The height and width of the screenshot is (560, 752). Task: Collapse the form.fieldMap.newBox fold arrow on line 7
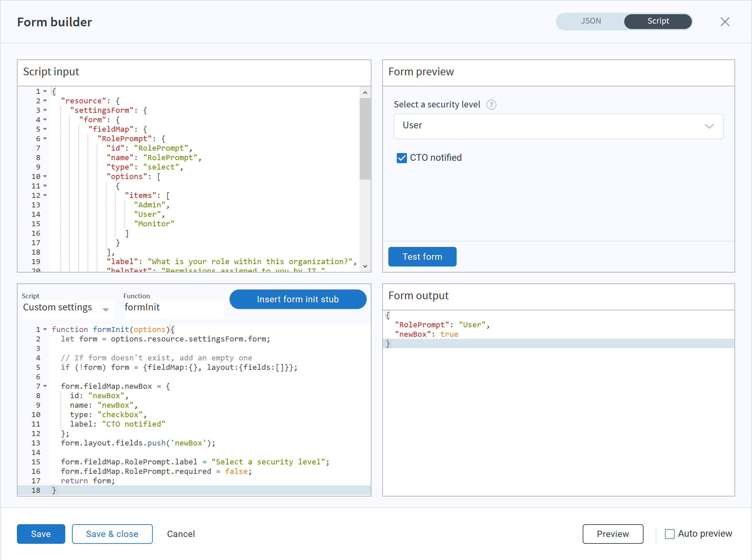point(45,386)
